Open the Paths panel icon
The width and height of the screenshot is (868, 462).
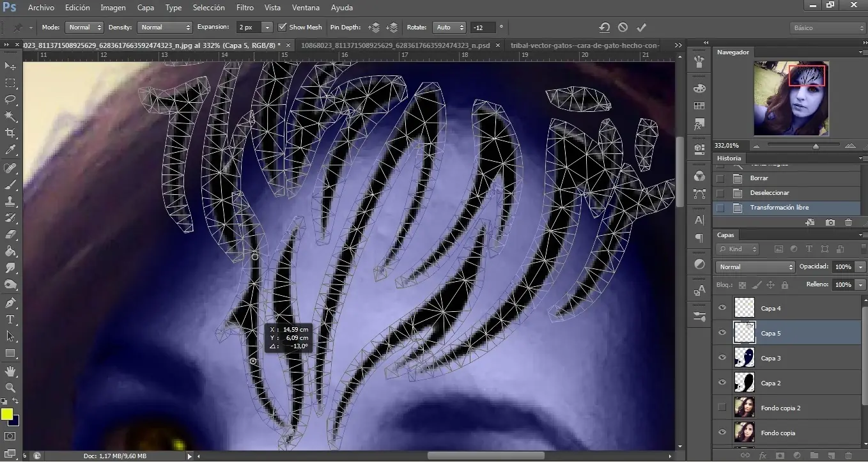point(699,194)
